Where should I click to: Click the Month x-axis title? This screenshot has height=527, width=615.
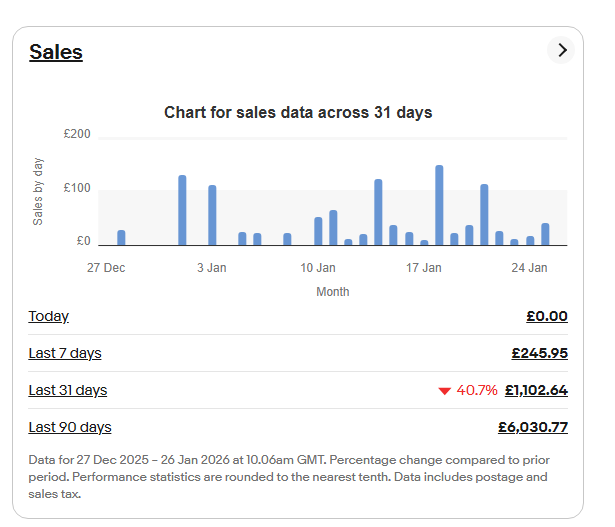coord(333,292)
